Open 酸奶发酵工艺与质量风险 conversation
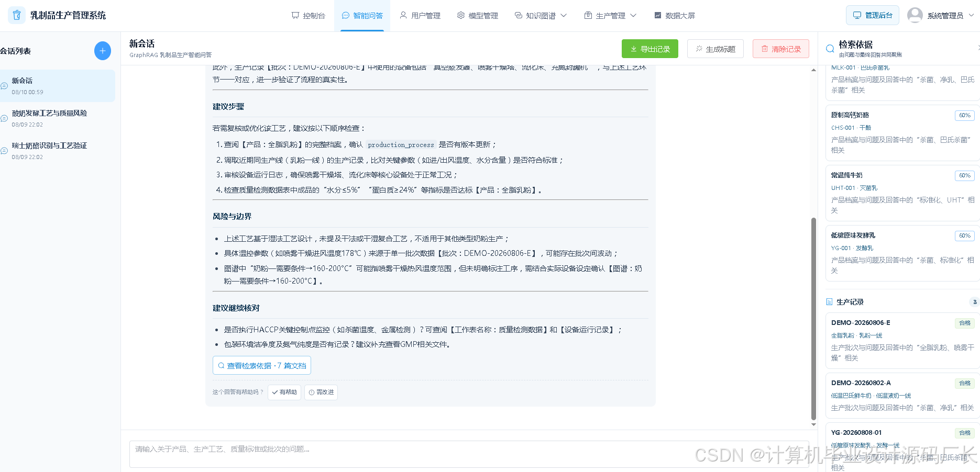Screen dimensions: 980x472 pos(57,118)
